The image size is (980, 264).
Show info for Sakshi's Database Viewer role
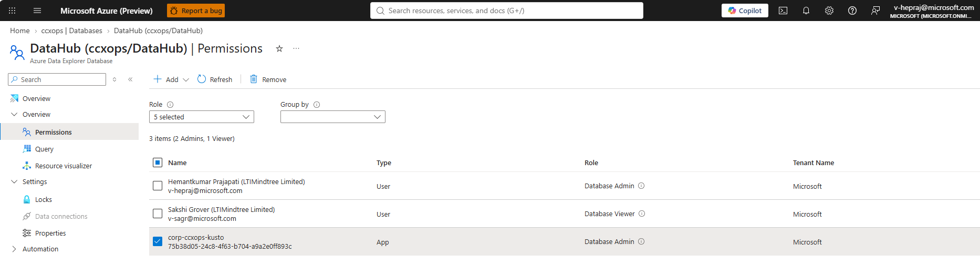642,214
